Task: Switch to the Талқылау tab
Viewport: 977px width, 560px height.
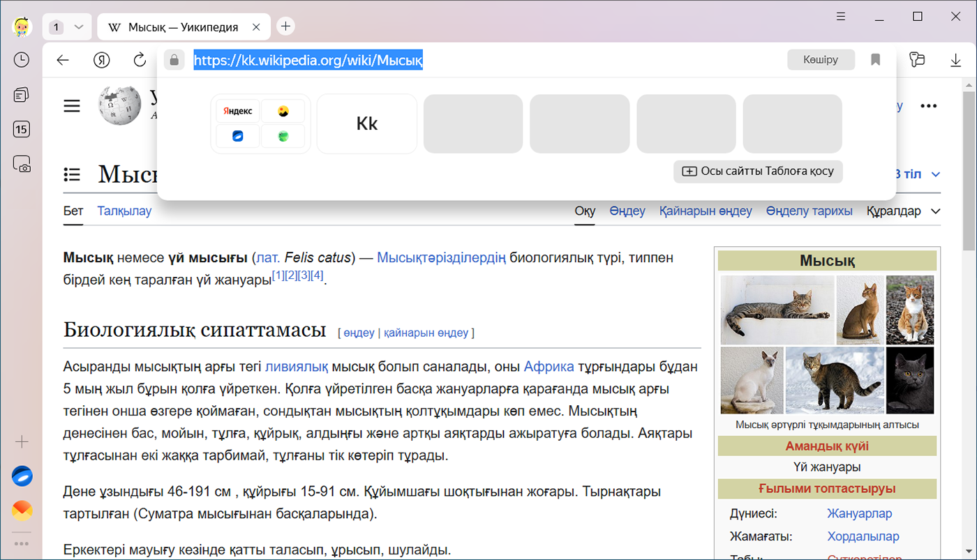Action: (x=124, y=211)
